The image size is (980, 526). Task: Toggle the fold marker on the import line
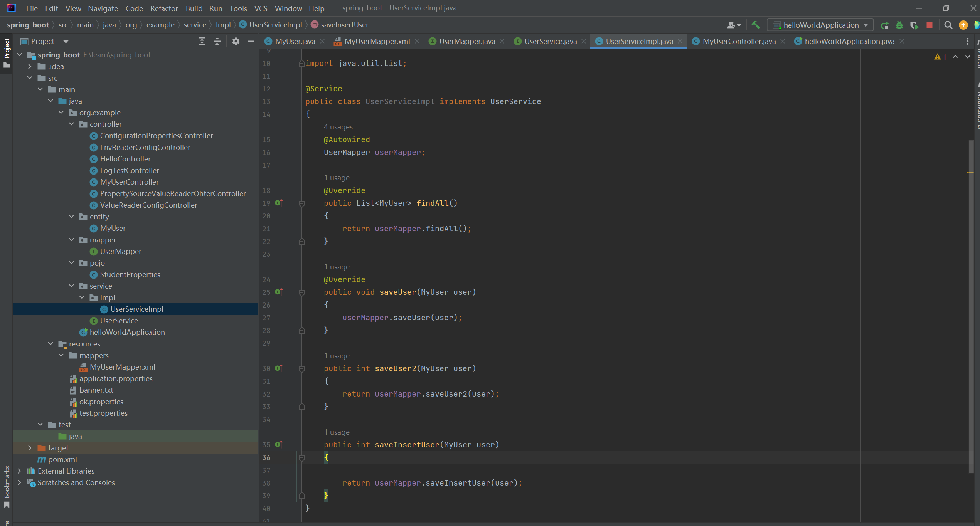click(x=302, y=63)
